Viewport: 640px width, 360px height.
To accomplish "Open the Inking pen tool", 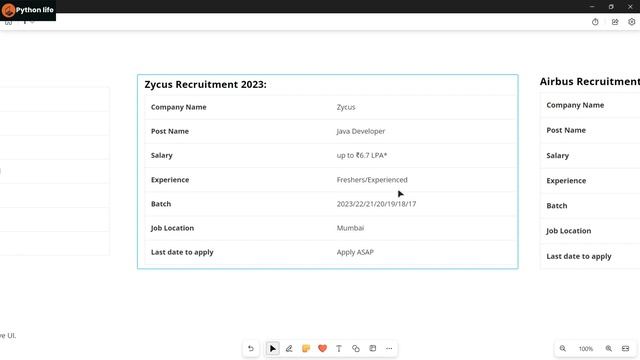I will (289, 349).
